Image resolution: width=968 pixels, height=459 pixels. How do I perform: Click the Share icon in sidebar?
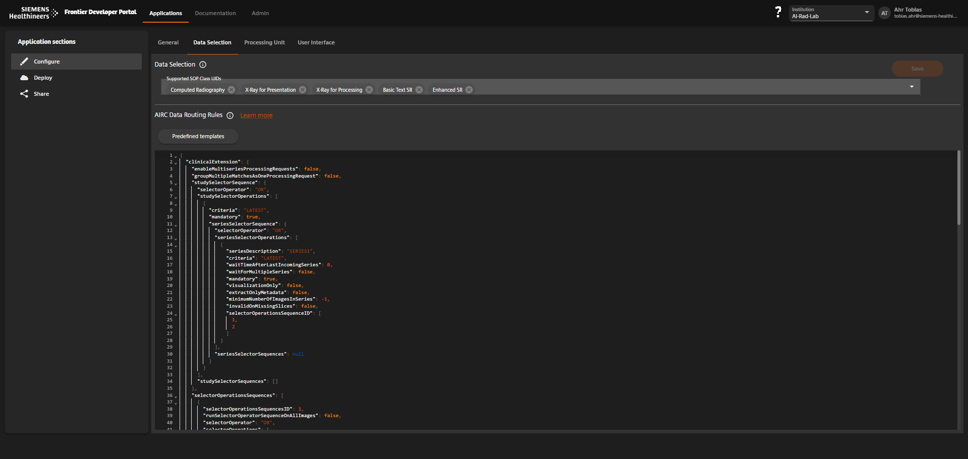tap(24, 94)
